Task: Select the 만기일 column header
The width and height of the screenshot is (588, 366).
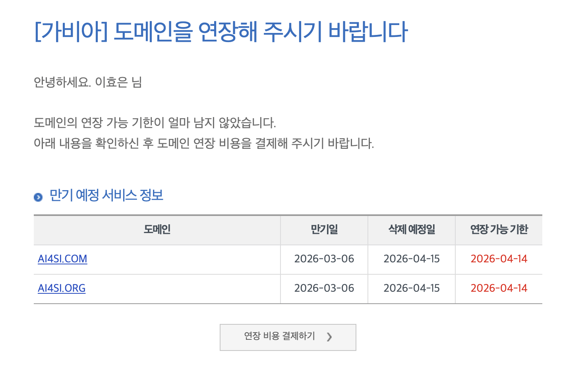Action: tap(324, 229)
